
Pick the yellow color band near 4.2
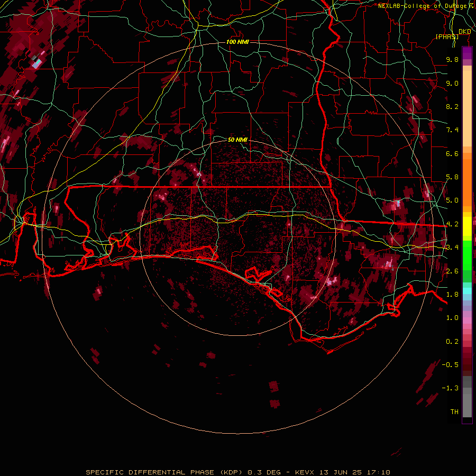467,226
